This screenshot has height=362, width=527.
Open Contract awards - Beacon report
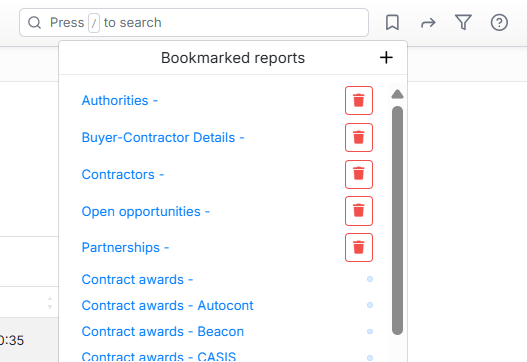[163, 331]
